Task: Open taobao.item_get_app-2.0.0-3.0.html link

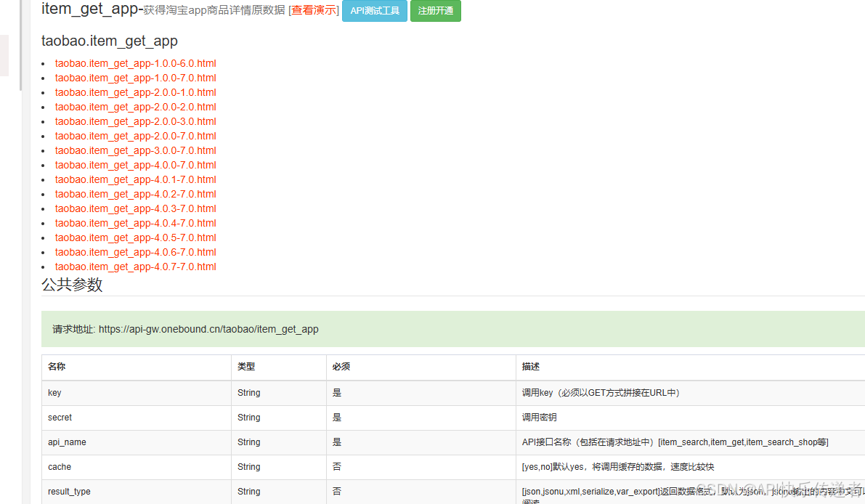Action: point(135,121)
